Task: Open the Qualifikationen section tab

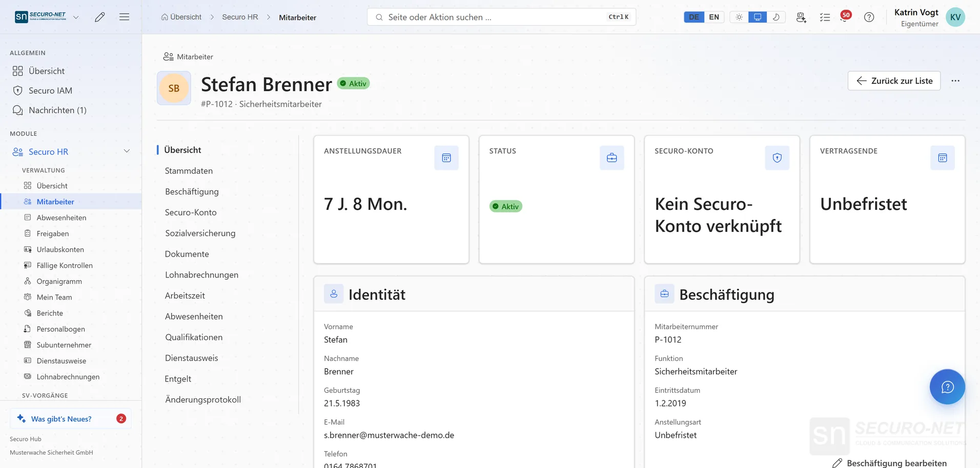Action: pos(194,337)
